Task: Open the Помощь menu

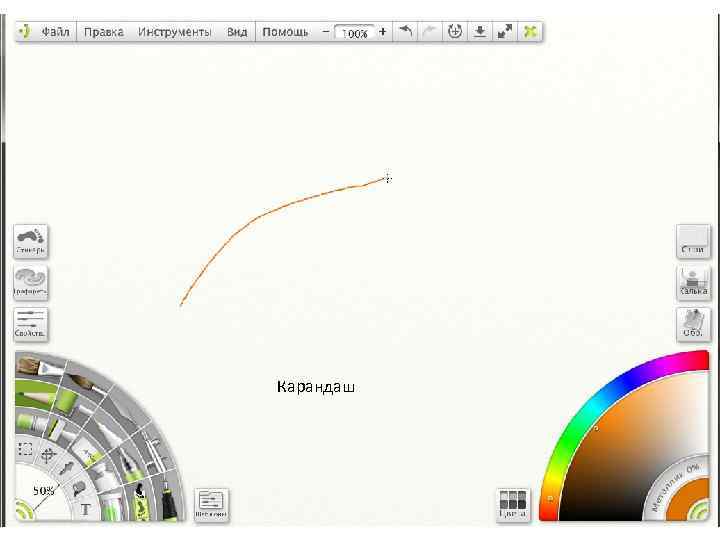Action: tap(285, 32)
